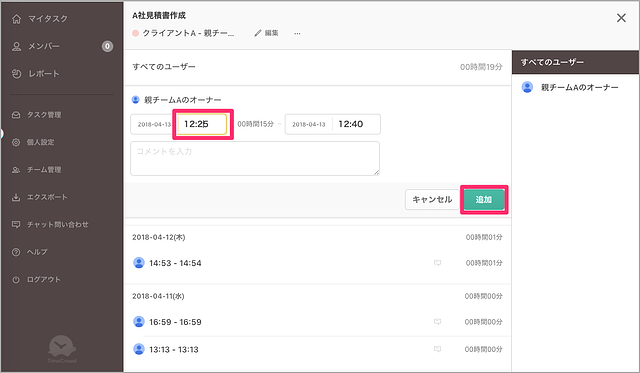
Task: Click the ヘルプ question mark icon
Action: tap(16, 252)
